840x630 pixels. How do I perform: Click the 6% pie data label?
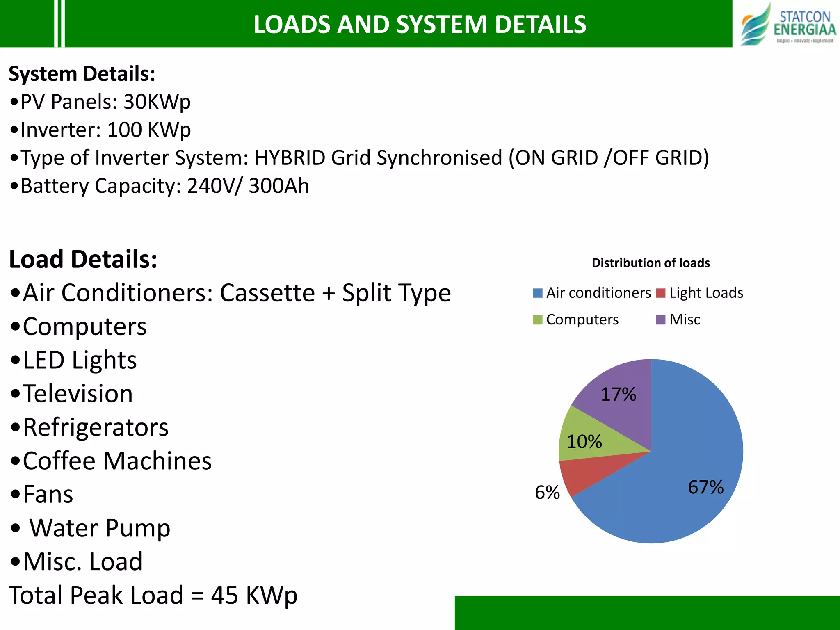click(x=547, y=492)
